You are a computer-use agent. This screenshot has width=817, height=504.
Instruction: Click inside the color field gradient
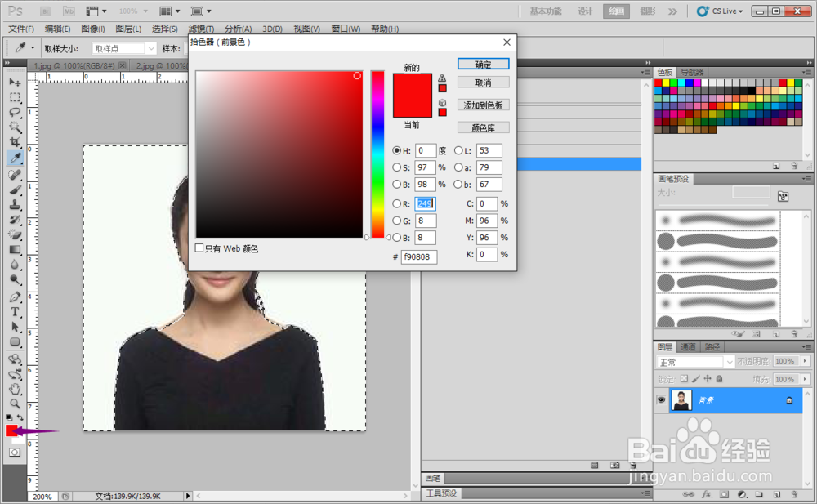(279, 154)
